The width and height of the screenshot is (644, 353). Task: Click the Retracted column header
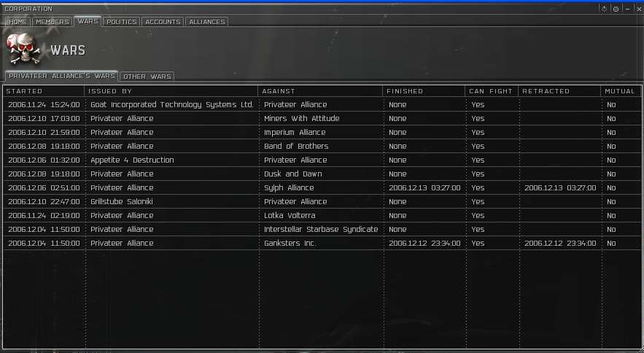pyautogui.click(x=559, y=91)
